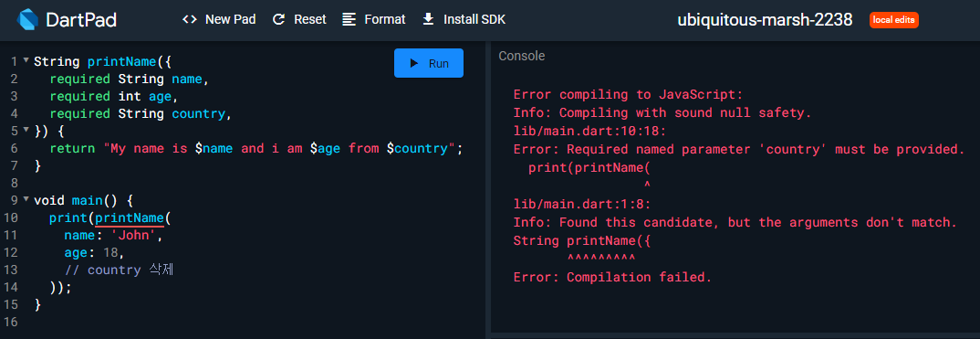Click 'Error compiling to JavaScript:' message
980x339 pixels.
coord(628,95)
